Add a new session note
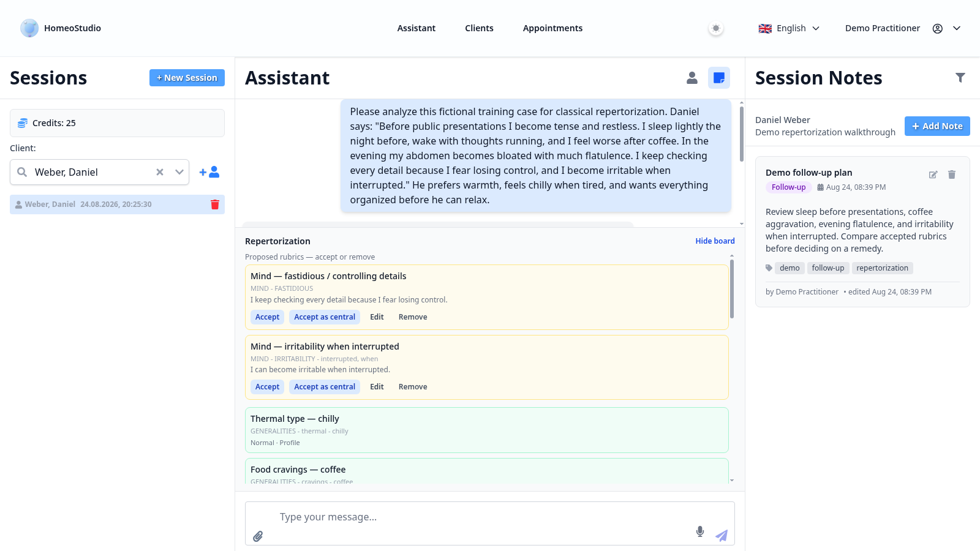Image resolution: width=980 pixels, height=551 pixels. (x=937, y=126)
